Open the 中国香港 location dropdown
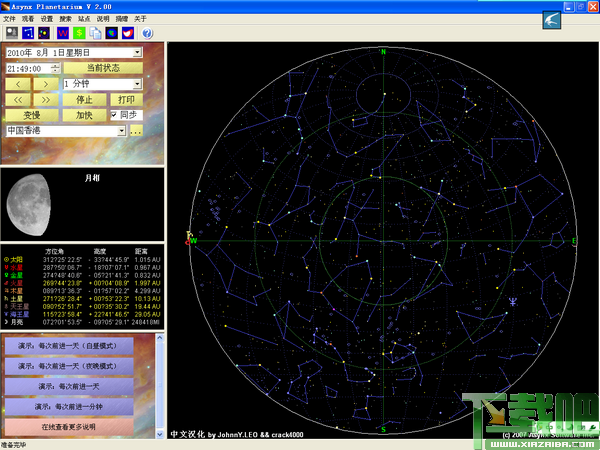 [x=121, y=131]
